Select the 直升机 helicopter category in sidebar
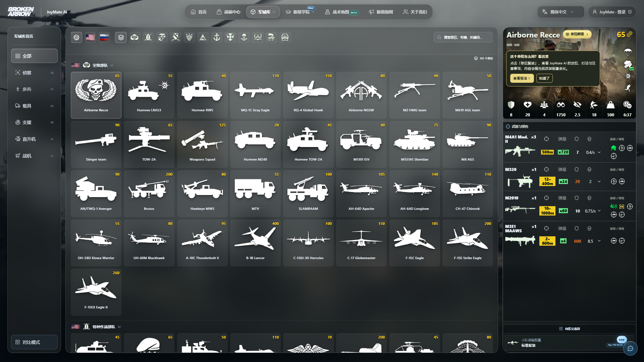Image resolution: width=644 pixels, height=362 pixels. 34,139
